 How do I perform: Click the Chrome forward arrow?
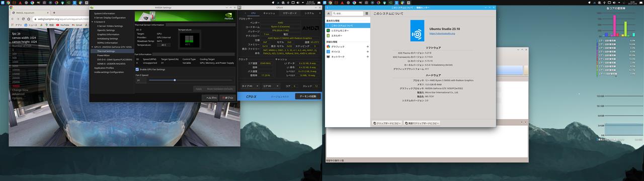coord(18,19)
